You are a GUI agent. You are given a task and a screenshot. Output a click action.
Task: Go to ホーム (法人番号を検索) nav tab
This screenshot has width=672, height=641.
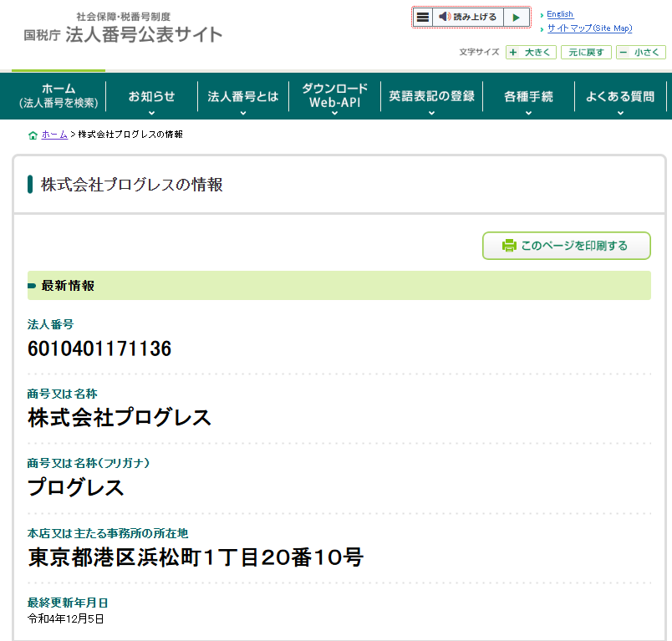[59, 96]
